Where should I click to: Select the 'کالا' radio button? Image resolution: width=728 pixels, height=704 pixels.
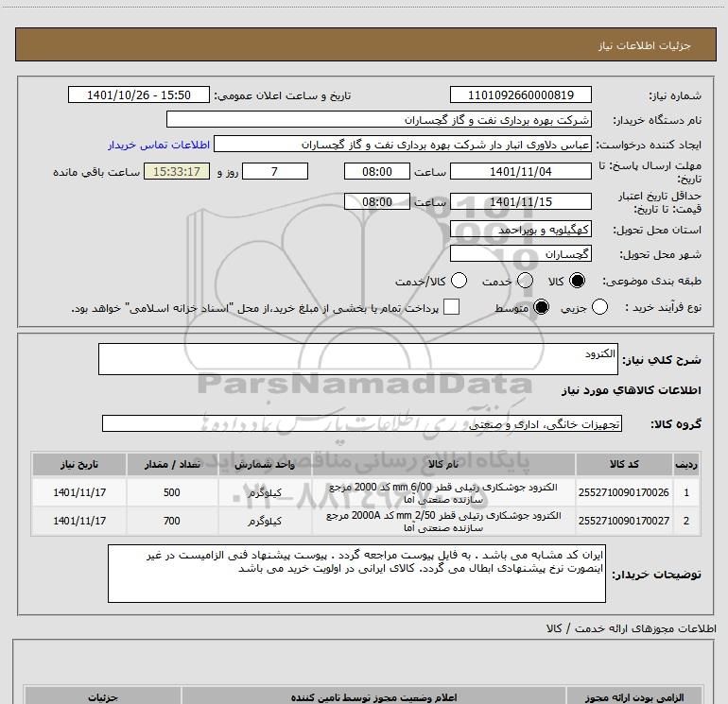(577, 281)
